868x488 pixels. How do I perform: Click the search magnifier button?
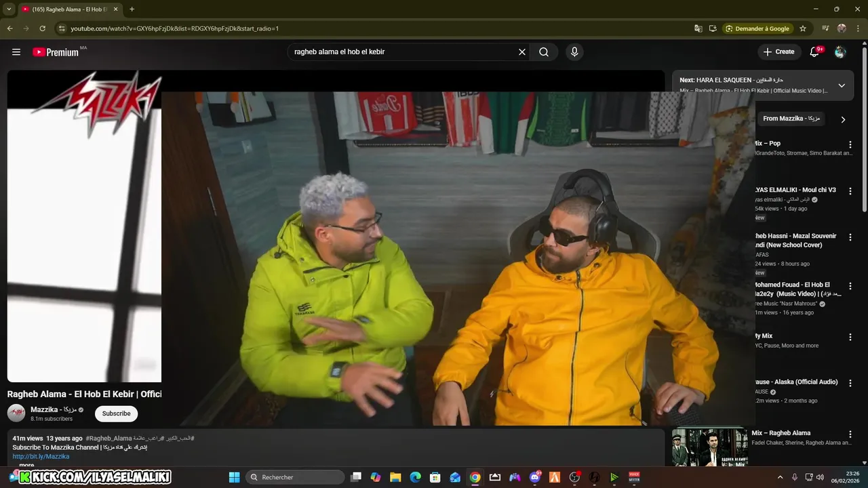pos(544,52)
